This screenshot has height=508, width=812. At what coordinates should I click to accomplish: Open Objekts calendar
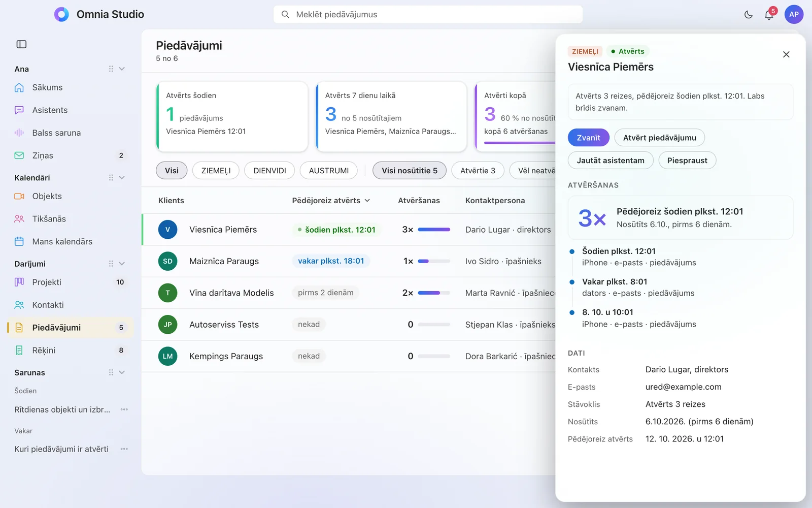click(x=70, y=196)
